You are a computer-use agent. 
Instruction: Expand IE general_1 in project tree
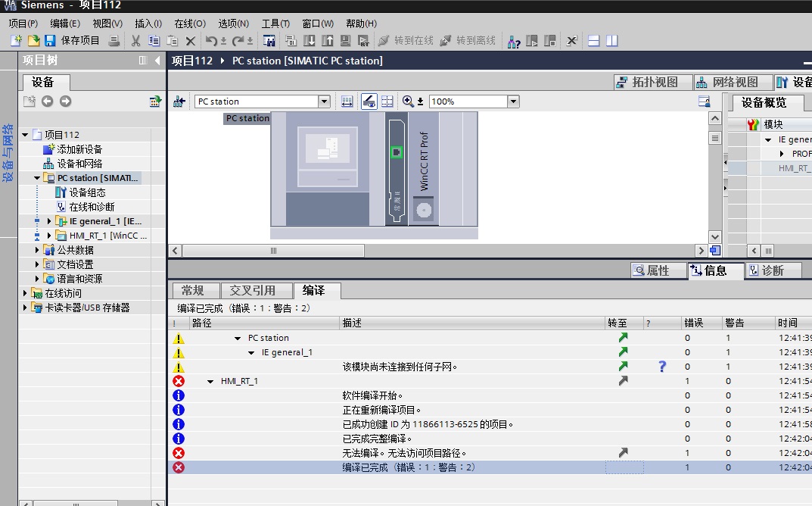(49, 221)
